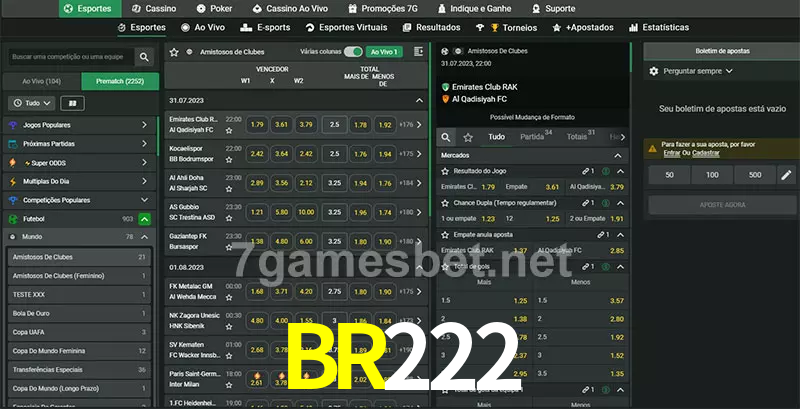Select the 50 quick stake button

pyautogui.click(x=669, y=175)
